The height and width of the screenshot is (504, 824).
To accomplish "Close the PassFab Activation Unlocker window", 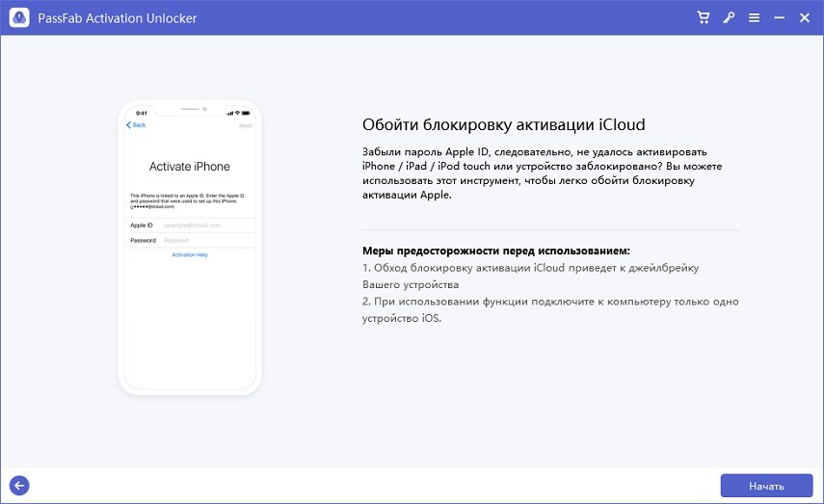I will pos(804,17).
